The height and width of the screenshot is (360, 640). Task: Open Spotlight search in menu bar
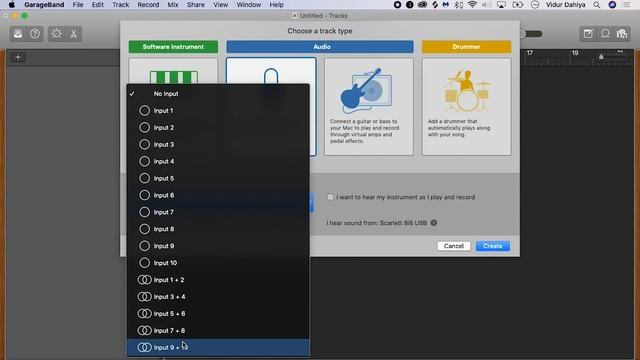597,5
